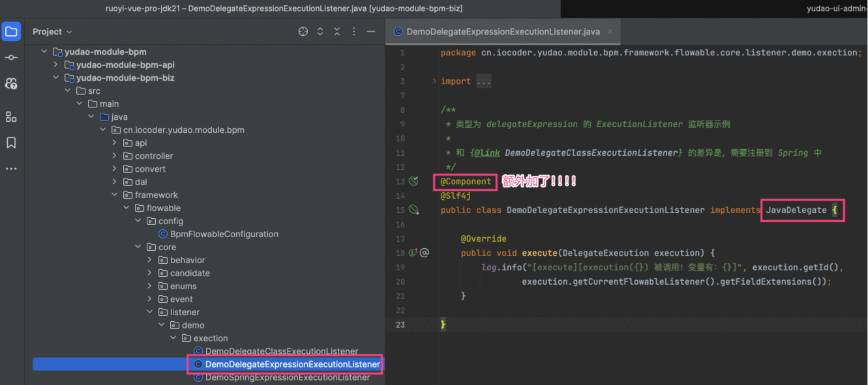Click the gutter icon next to @Component
The width and height of the screenshot is (868, 385).
pyautogui.click(x=413, y=181)
